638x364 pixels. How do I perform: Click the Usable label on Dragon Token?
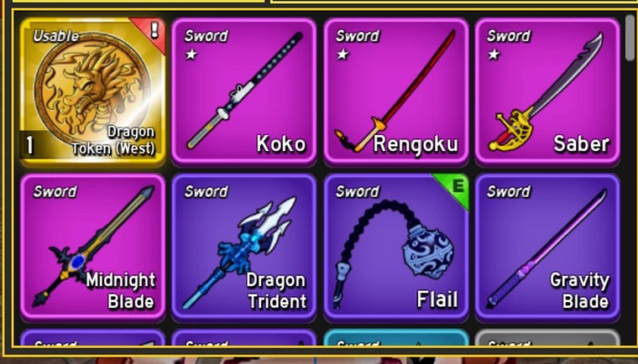[x=55, y=36]
